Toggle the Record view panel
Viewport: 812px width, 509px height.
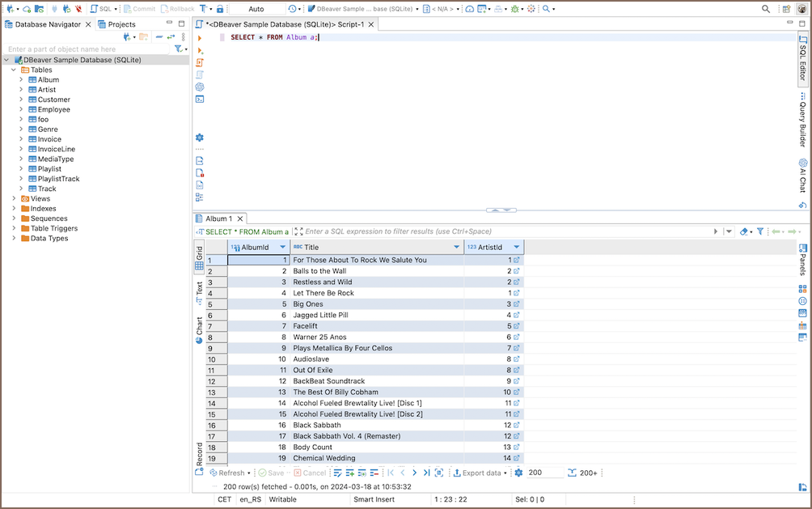click(x=199, y=455)
